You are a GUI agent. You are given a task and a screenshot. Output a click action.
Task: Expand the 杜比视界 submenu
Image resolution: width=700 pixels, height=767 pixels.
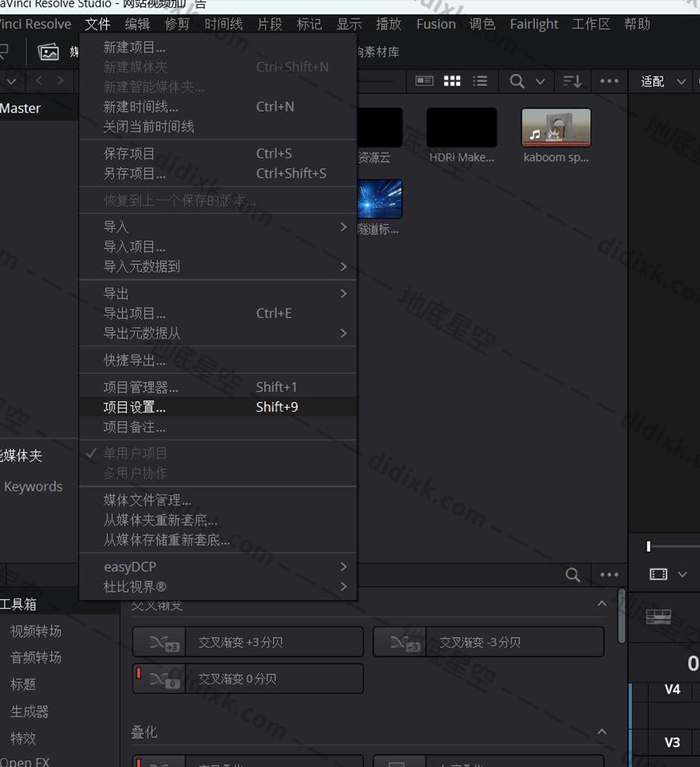343,586
